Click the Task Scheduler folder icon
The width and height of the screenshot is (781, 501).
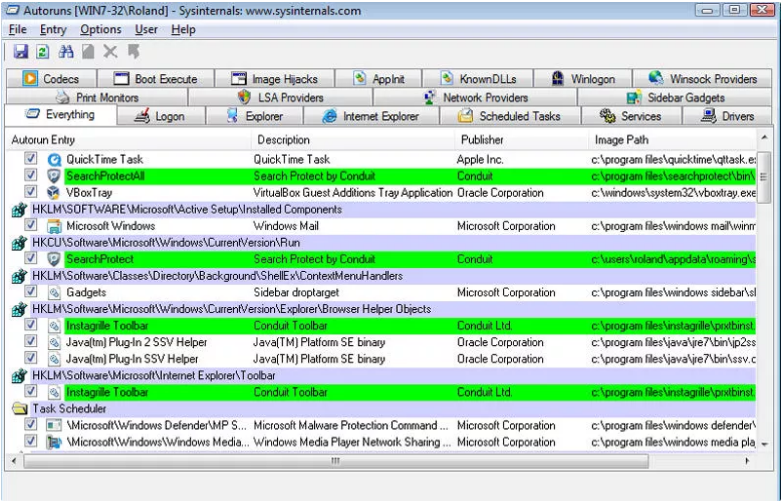tap(19, 409)
